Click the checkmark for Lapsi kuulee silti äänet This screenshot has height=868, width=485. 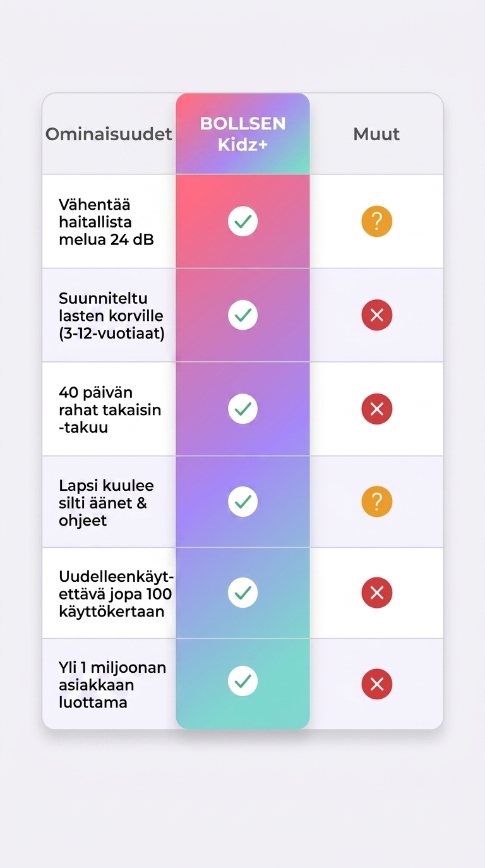(242, 502)
